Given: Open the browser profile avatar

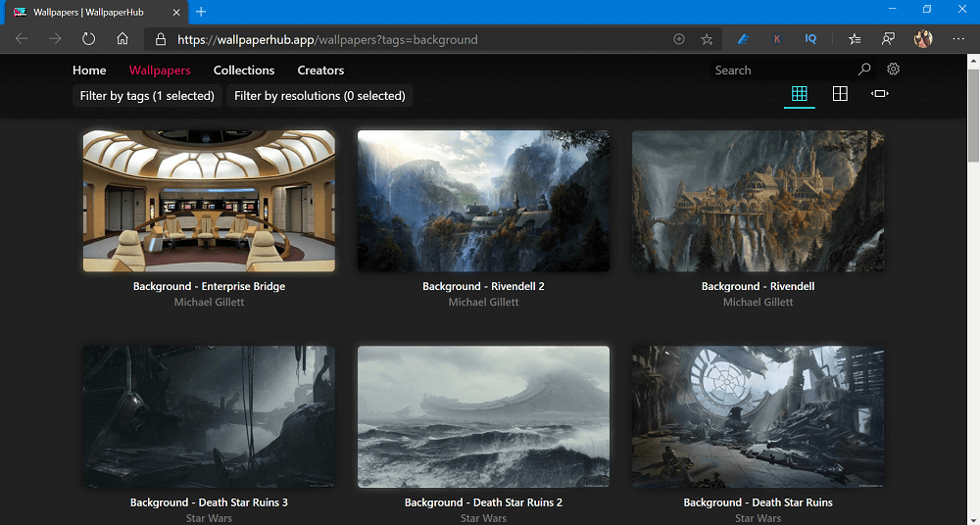Looking at the screenshot, I should coord(923,39).
